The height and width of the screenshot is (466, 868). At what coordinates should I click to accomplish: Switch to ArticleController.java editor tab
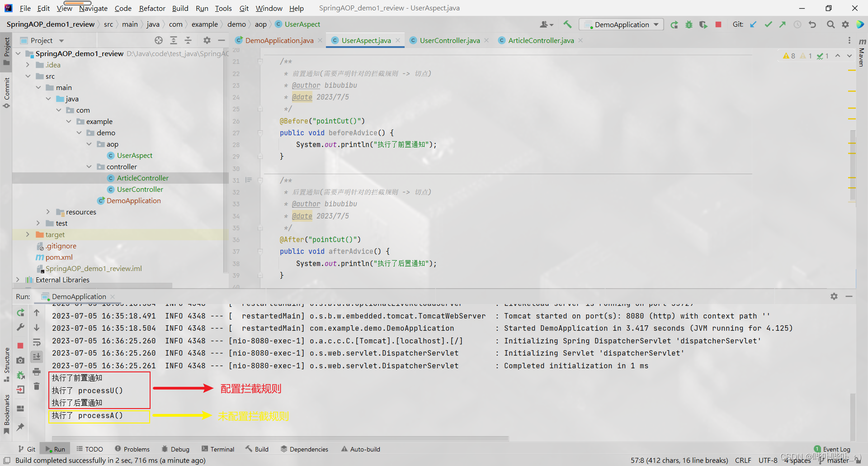(541, 40)
